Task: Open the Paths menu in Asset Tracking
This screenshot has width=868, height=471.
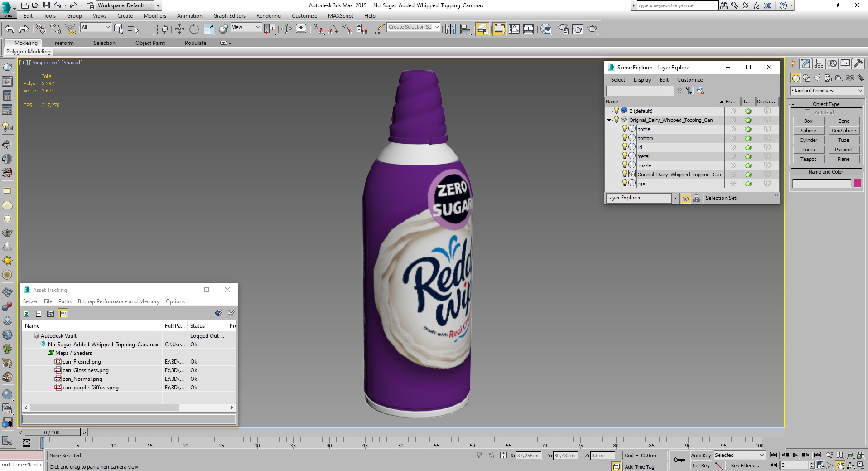Action: coord(65,301)
